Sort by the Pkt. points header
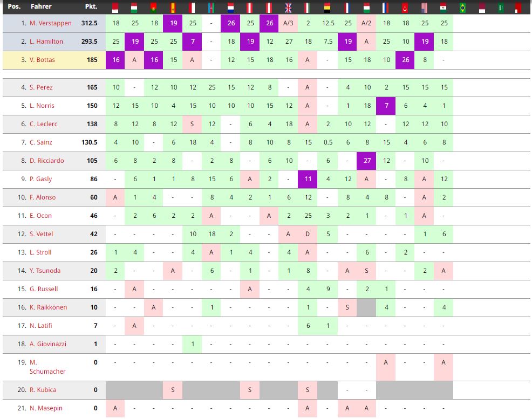532x419 pixels. (91, 6)
